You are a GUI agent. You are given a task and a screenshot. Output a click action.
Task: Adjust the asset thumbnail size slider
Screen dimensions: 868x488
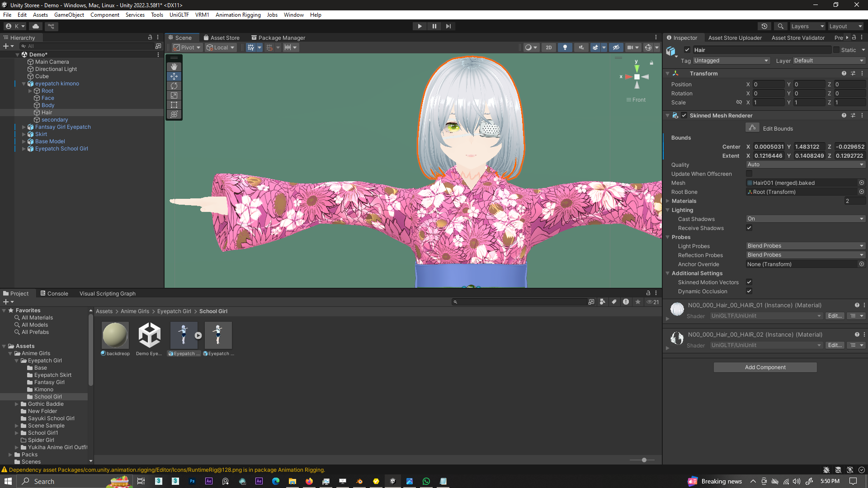coord(644,460)
